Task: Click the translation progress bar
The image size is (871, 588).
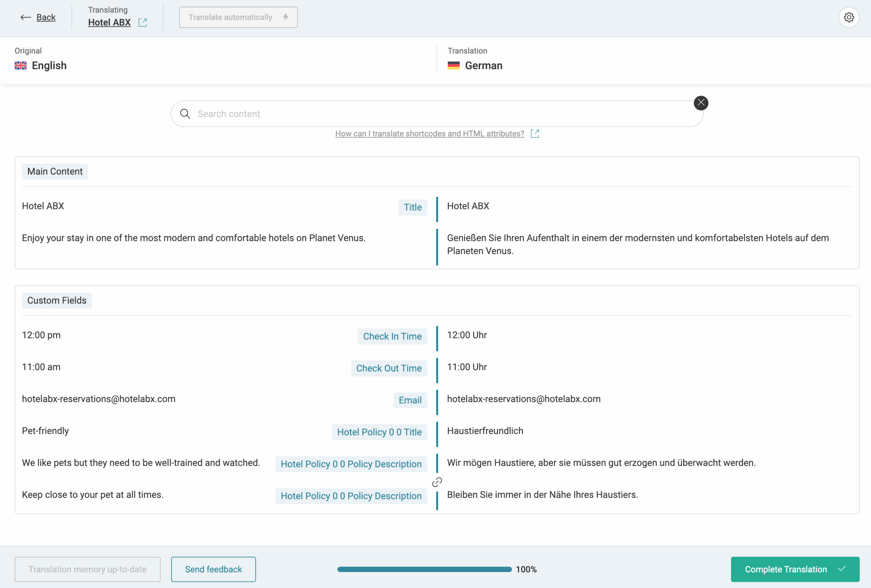Action: (424, 569)
